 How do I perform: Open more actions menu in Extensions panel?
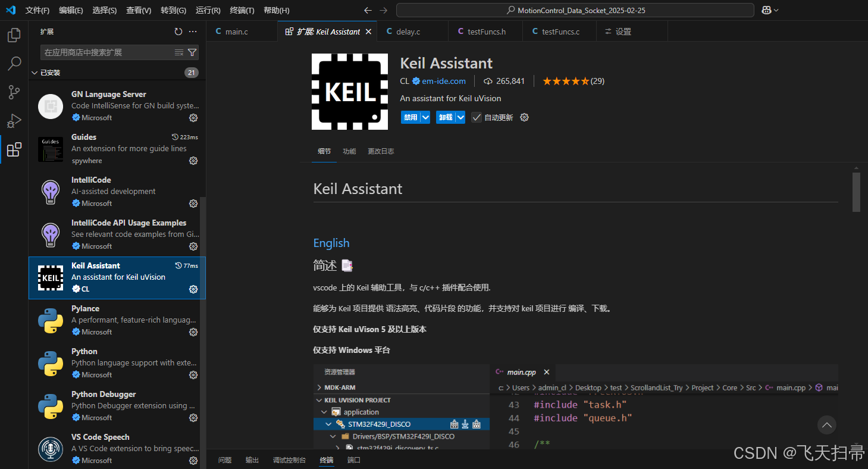click(193, 32)
